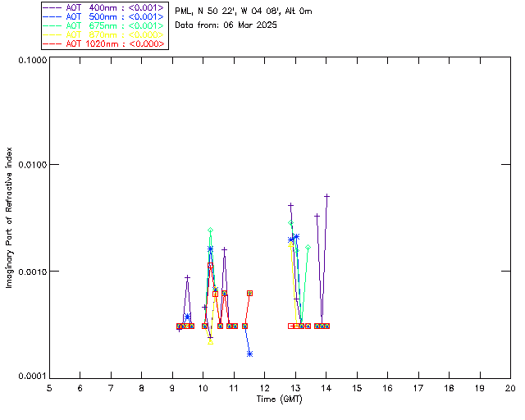Click the "Imaginary Part of Refractive index" axis label

9,217
